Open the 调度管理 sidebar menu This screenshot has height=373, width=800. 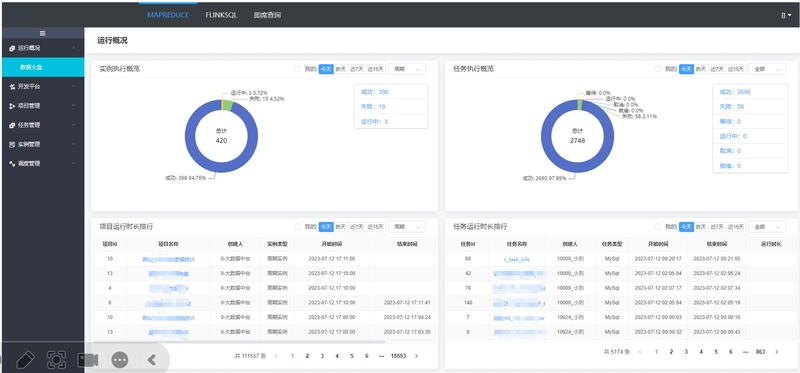pyautogui.click(x=42, y=164)
